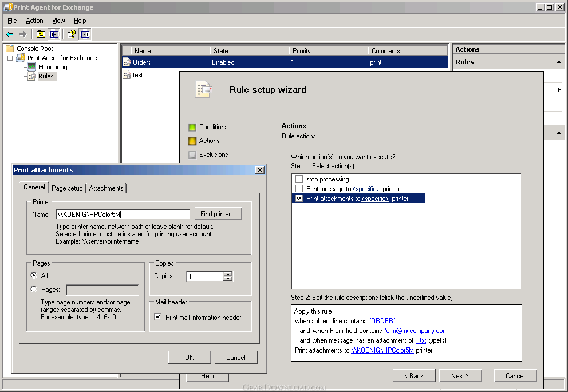
Task: Switch to the General tab
Action: (x=34, y=187)
